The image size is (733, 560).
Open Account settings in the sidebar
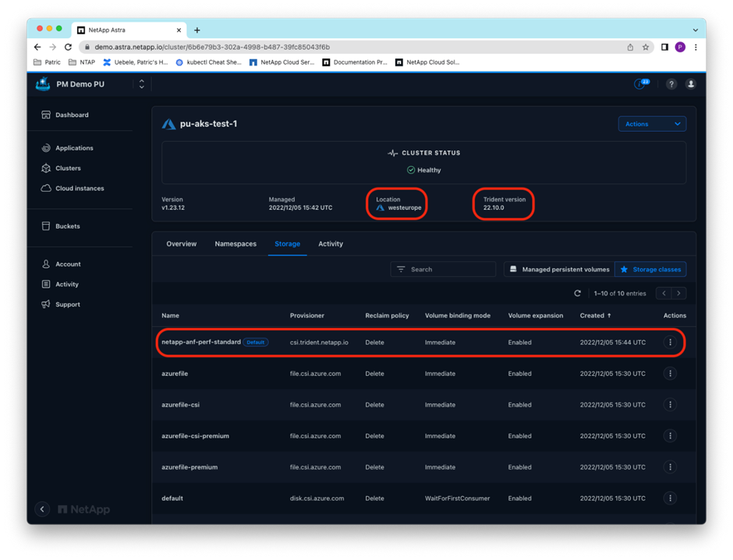pyautogui.click(x=62, y=264)
